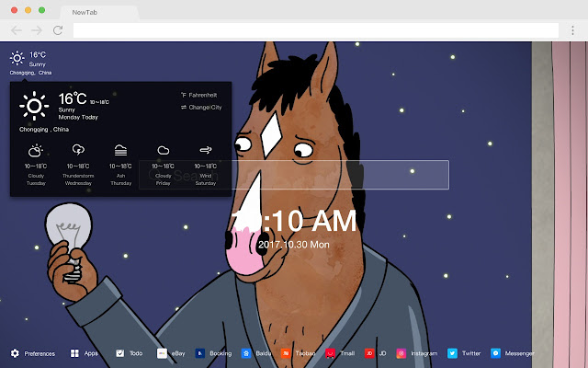The height and width of the screenshot is (368, 588).
Task: Click the Todo label
Action: click(x=136, y=353)
